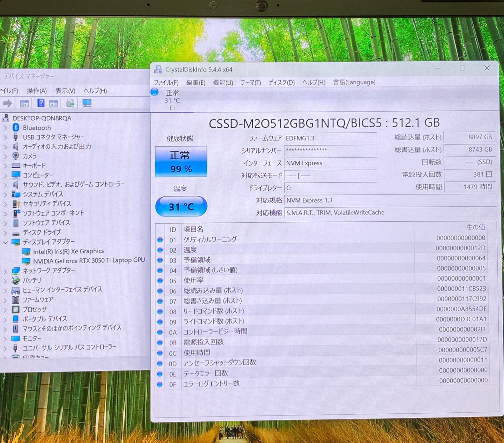Expand the ディスク ドライブ tree node
504x443 pixels.
(x=5, y=232)
